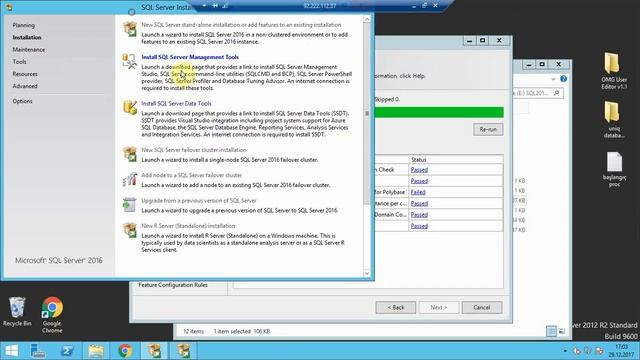
Task: Select the Installation section in sidebar
Action: coord(27,37)
